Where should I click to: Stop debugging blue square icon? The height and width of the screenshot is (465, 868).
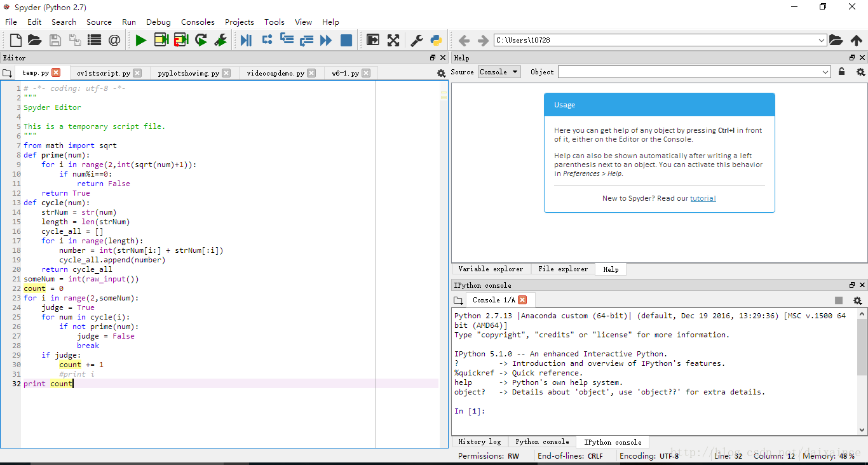[x=346, y=40]
